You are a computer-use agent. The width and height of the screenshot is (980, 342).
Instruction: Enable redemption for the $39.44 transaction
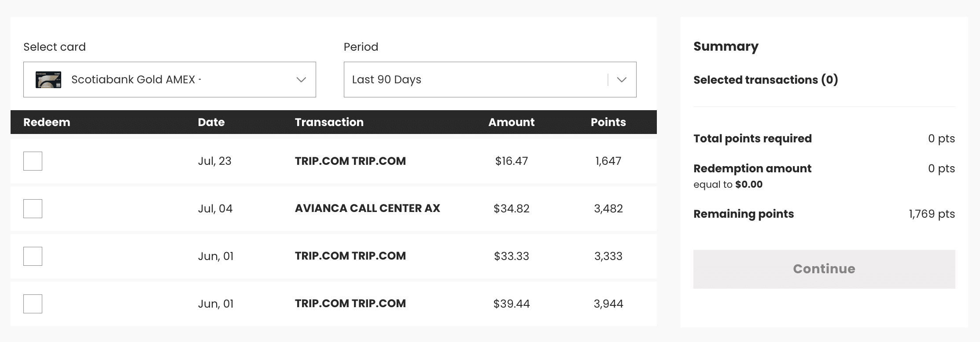click(33, 304)
